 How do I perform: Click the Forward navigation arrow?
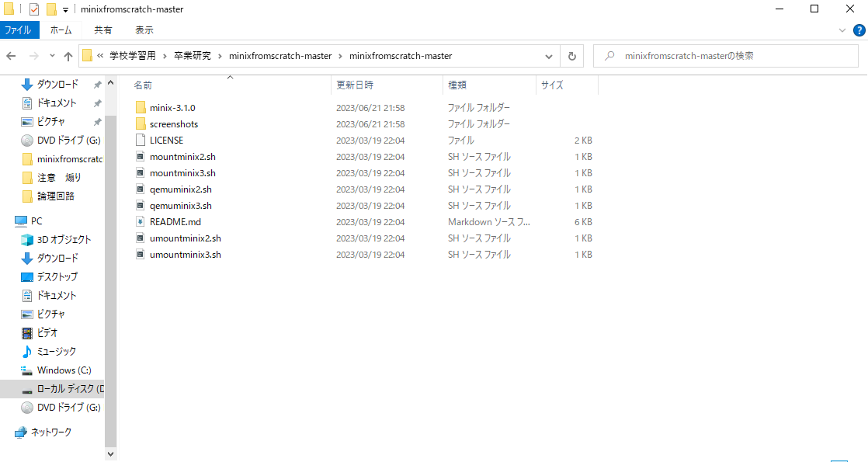pos(33,56)
